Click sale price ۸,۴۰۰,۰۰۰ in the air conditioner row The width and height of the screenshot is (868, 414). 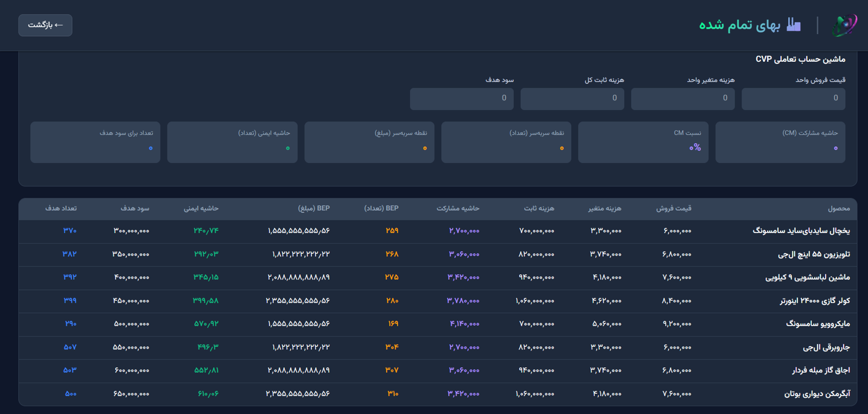(x=676, y=301)
